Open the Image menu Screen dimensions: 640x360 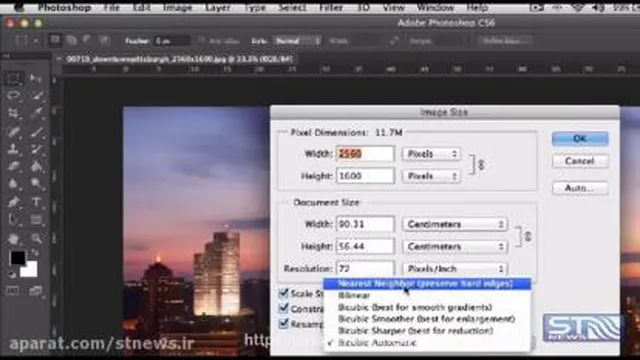(x=178, y=8)
